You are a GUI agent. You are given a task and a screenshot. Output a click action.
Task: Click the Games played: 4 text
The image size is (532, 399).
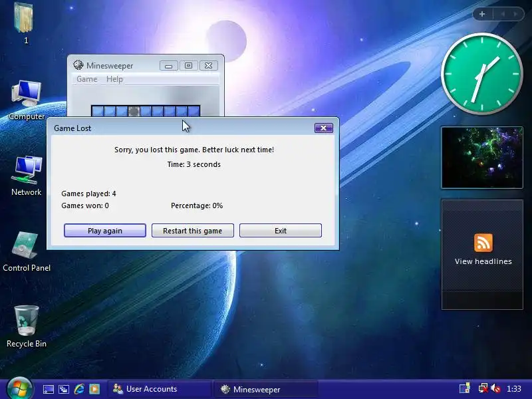pos(88,194)
